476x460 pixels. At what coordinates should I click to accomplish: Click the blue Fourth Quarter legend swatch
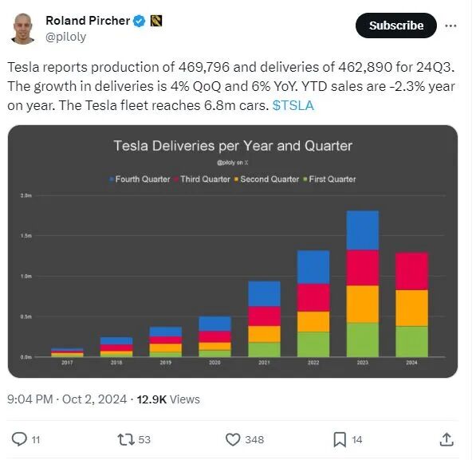point(112,179)
